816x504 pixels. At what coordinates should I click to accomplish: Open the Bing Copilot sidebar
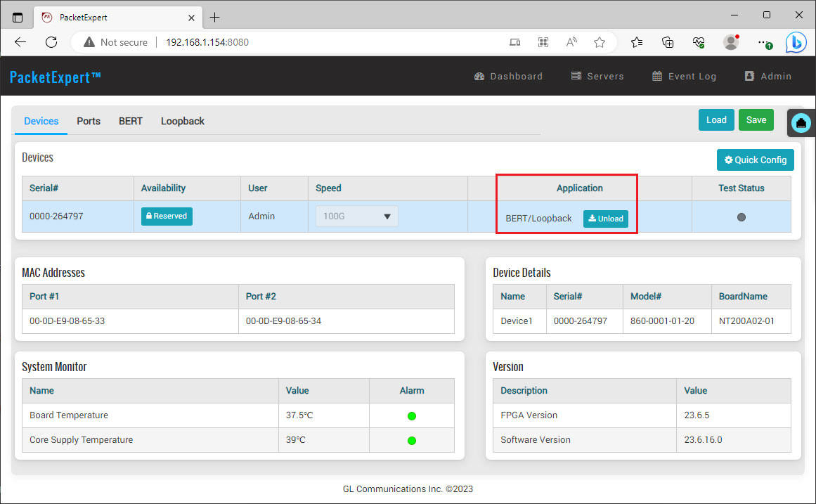pyautogui.click(x=796, y=42)
